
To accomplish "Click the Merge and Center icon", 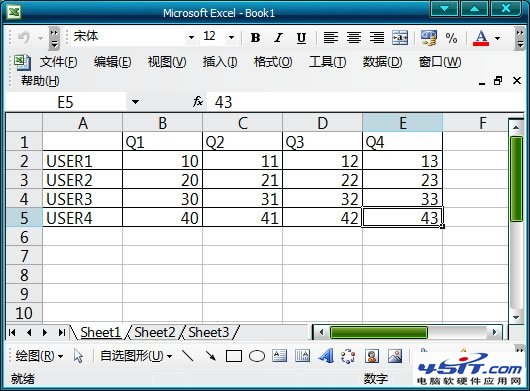I will [x=400, y=38].
